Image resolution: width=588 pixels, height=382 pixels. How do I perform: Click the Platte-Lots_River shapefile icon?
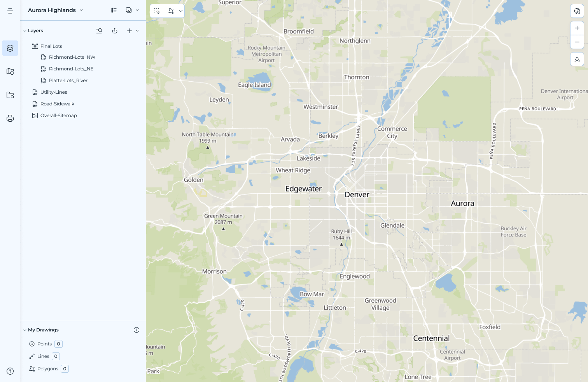pos(44,81)
